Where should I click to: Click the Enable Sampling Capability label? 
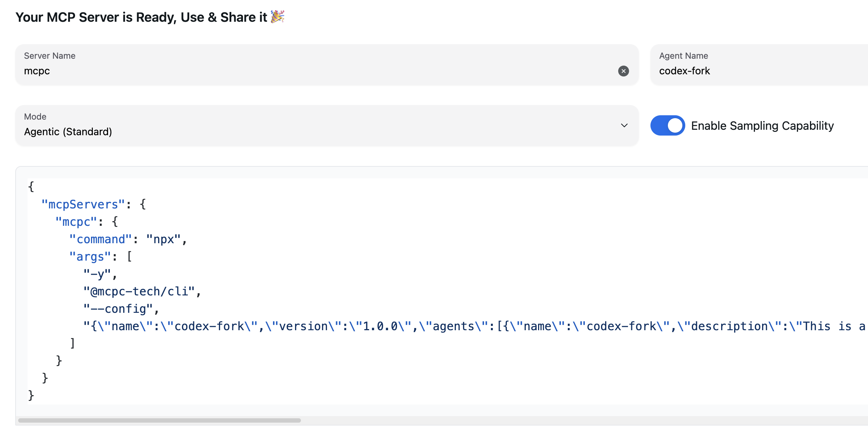[762, 126]
